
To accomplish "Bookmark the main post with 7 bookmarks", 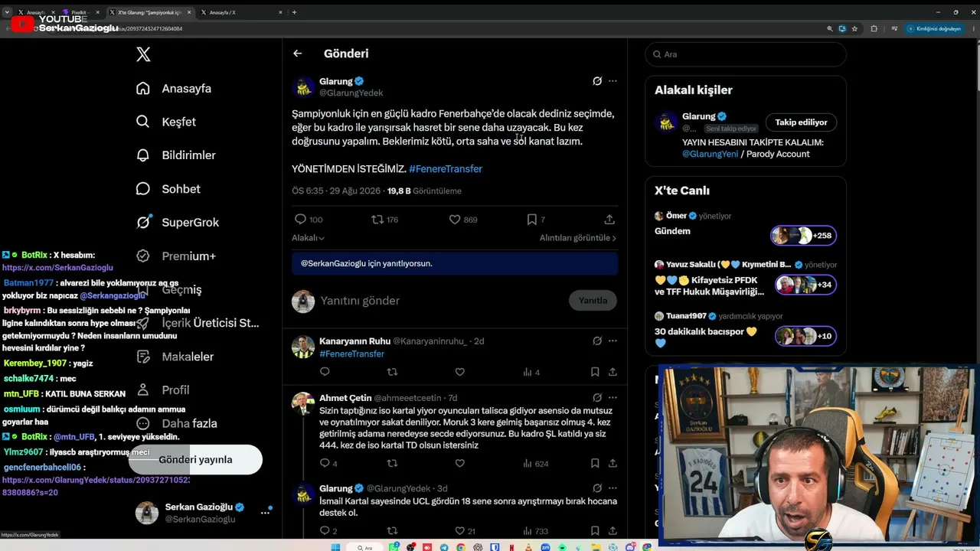I will point(536,220).
